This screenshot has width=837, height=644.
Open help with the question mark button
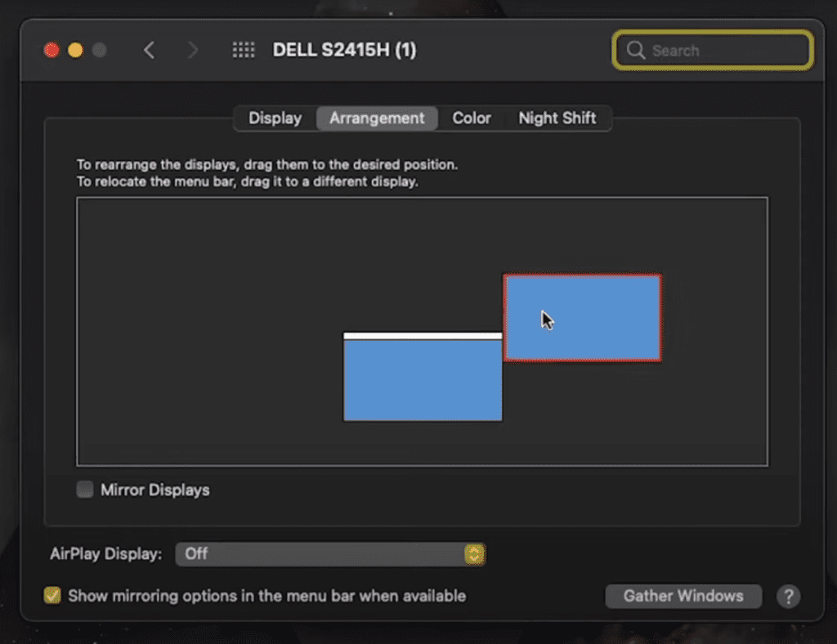point(789,596)
